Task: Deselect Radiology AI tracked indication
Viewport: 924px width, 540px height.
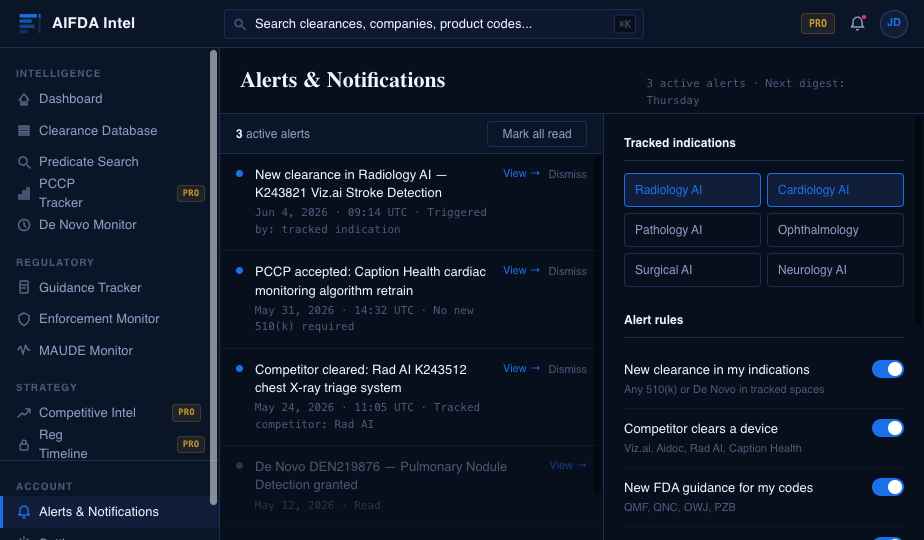Action: coord(692,190)
